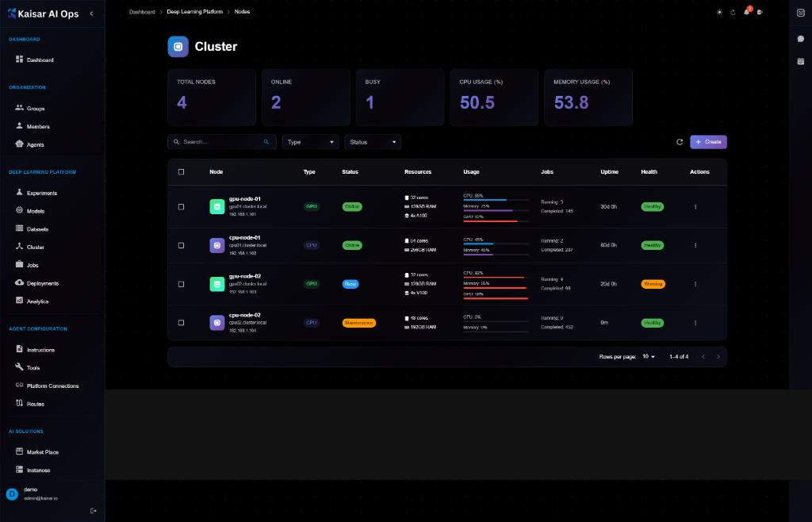Check the select-all checkbox in the table header

[x=181, y=171]
